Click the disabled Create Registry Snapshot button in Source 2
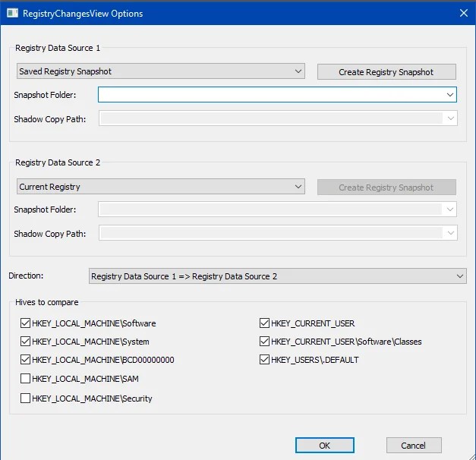Screen dimensions: 476x460 coord(386,187)
